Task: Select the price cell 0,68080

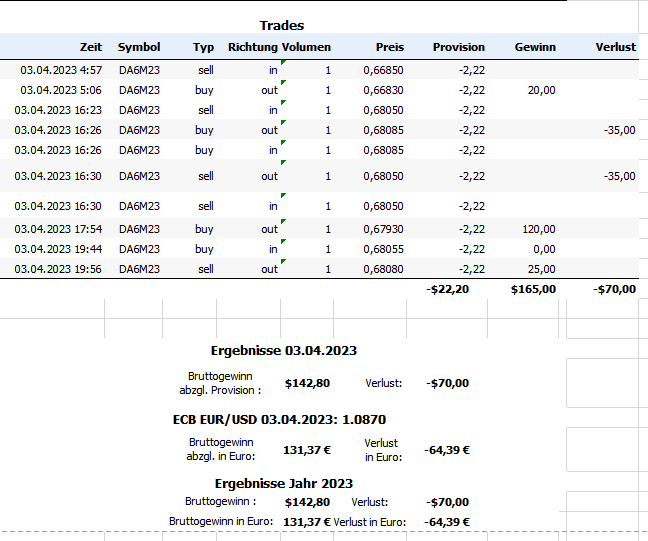Action: [x=384, y=269]
